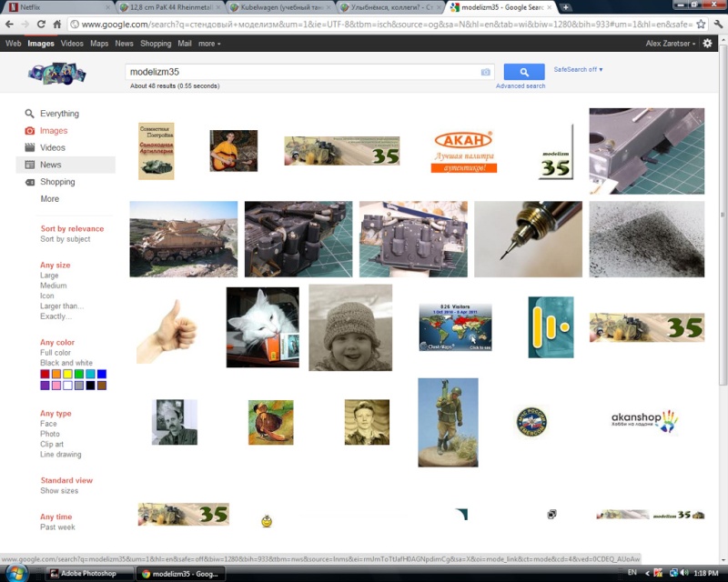Image resolution: width=728 pixels, height=582 pixels.
Task: Expand the 'more' dropdown in top bar
Action: tap(209, 43)
